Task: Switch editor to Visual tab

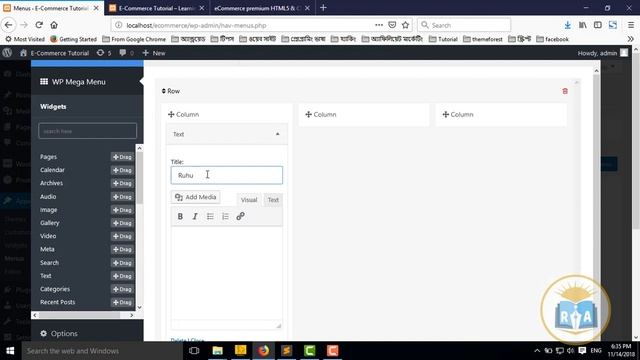Action: click(x=249, y=200)
